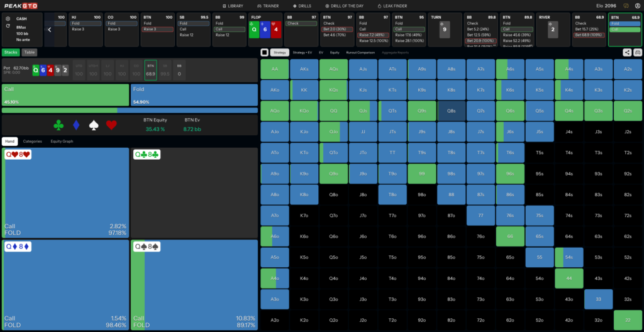
Task: Choose Call in the final BTN 68.9 node
Action: [x=625, y=29]
